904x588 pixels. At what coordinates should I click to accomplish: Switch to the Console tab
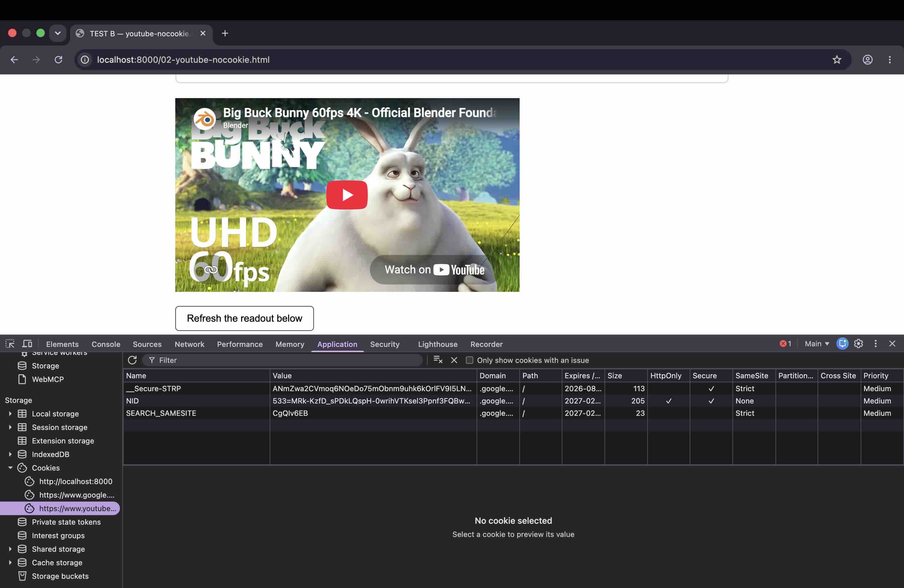(x=106, y=344)
